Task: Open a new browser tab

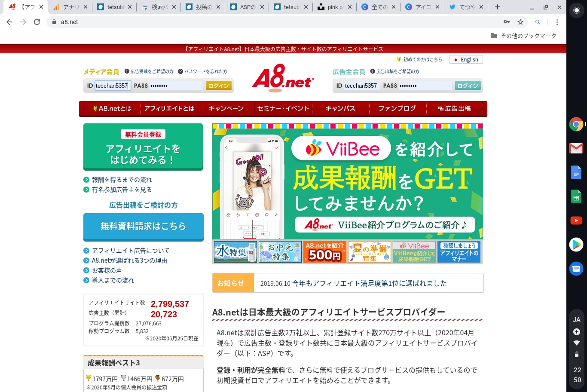Action: [497, 7]
